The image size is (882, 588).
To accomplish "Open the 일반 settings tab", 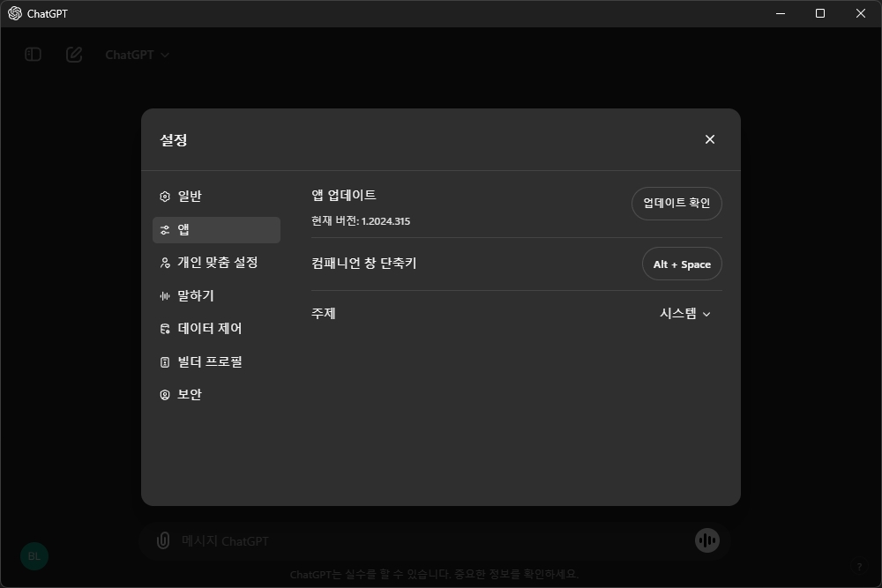I will point(217,197).
